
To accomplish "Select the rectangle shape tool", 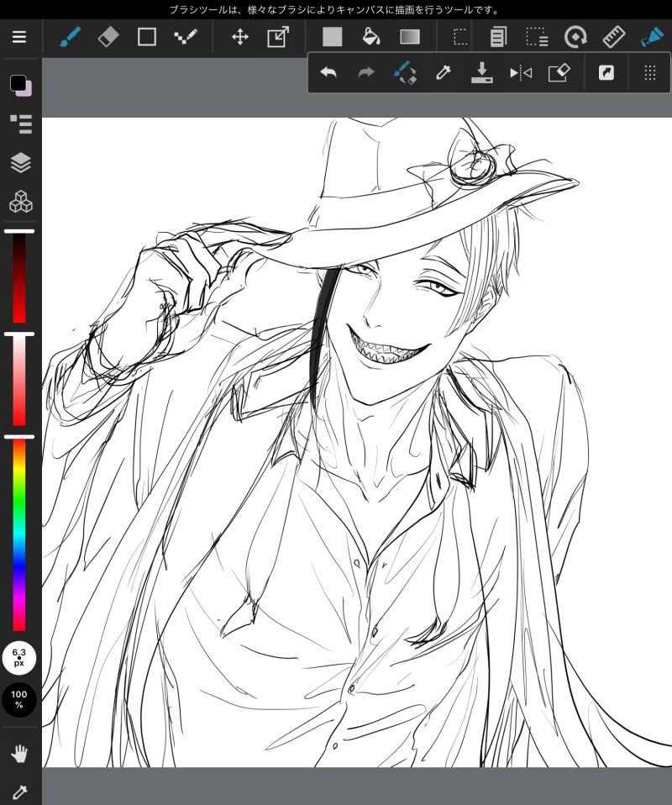I will pos(147,37).
